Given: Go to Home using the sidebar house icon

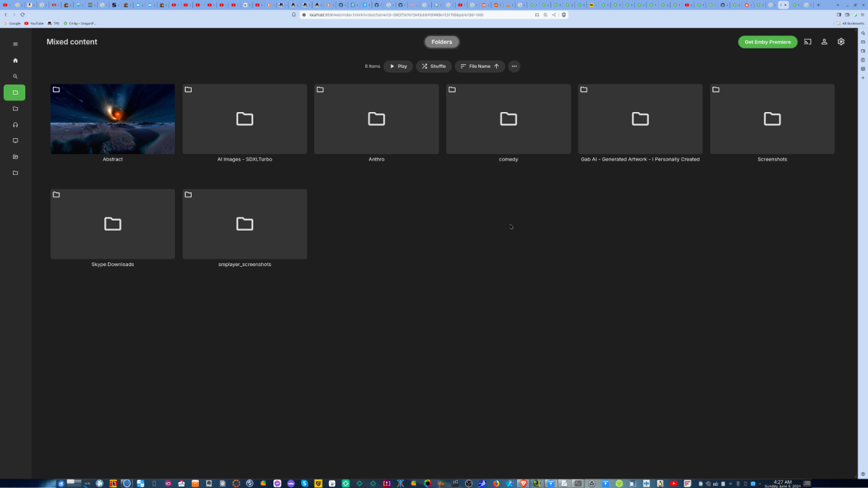Looking at the screenshot, I should [14, 61].
